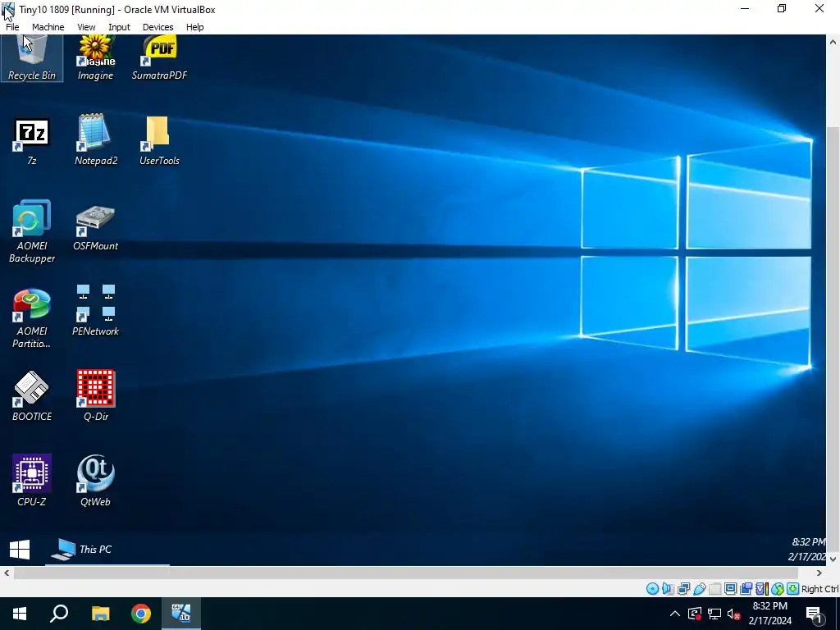Select the SumatraPDF desktop shortcut
This screenshot has width=840, height=630.
point(159,58)
